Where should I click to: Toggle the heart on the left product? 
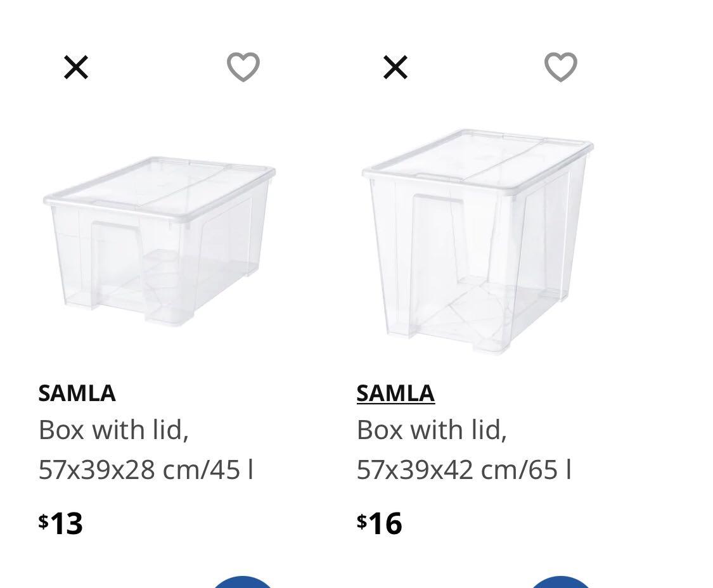point(243,65)
